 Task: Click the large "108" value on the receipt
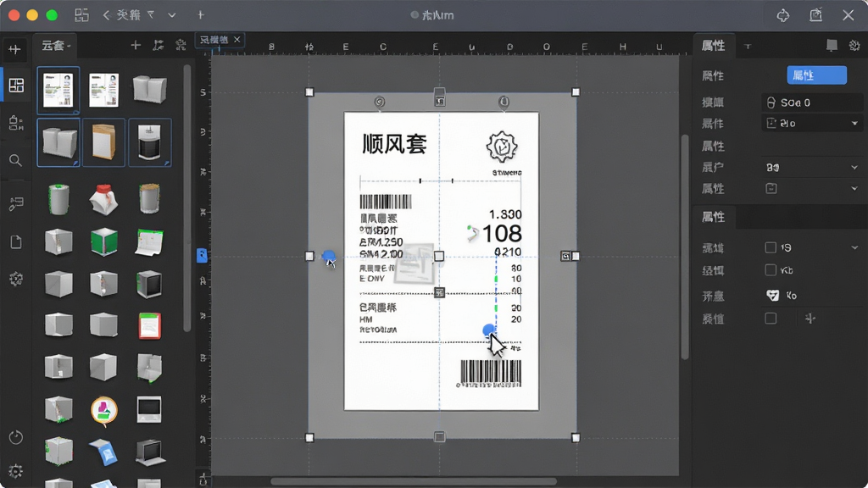point(502,234)
